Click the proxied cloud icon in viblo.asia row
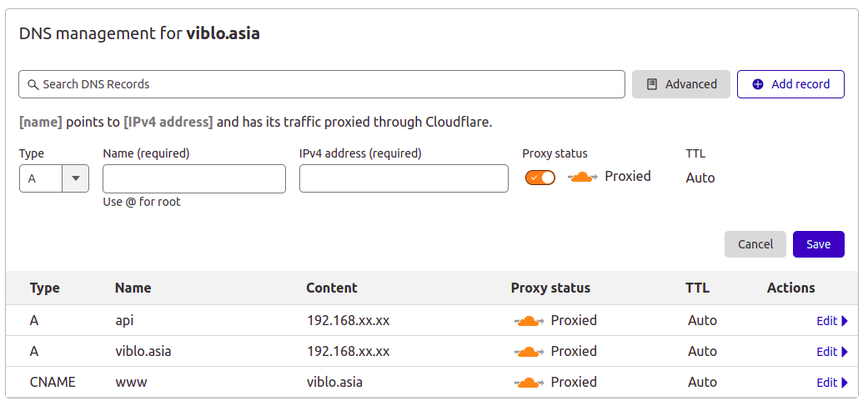 point(529,352)
